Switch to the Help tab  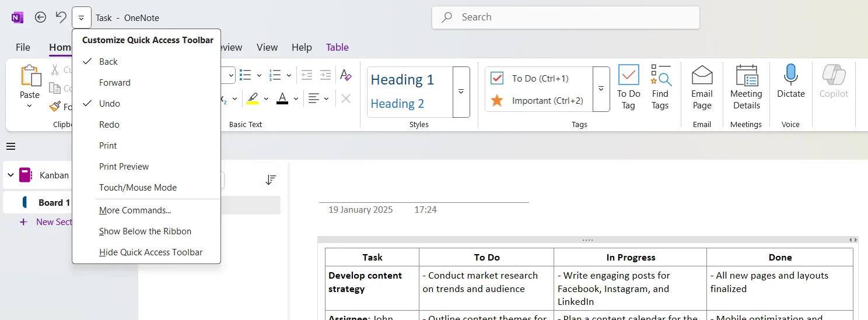[302, 47]
